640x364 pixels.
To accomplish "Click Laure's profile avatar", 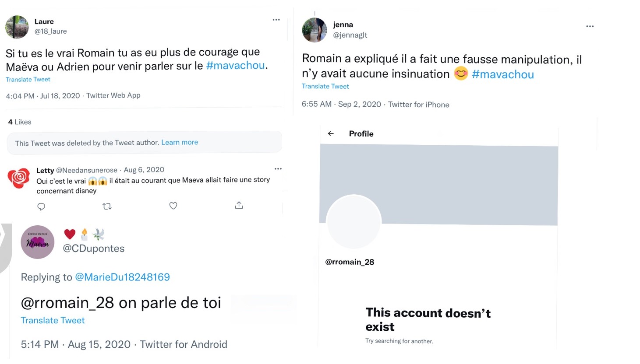I will [17, 27].
